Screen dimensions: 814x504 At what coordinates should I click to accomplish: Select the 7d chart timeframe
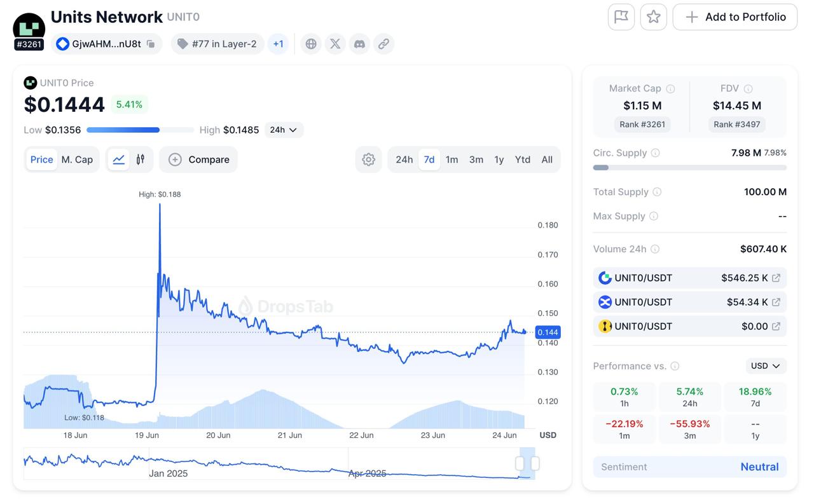(429, 160)
